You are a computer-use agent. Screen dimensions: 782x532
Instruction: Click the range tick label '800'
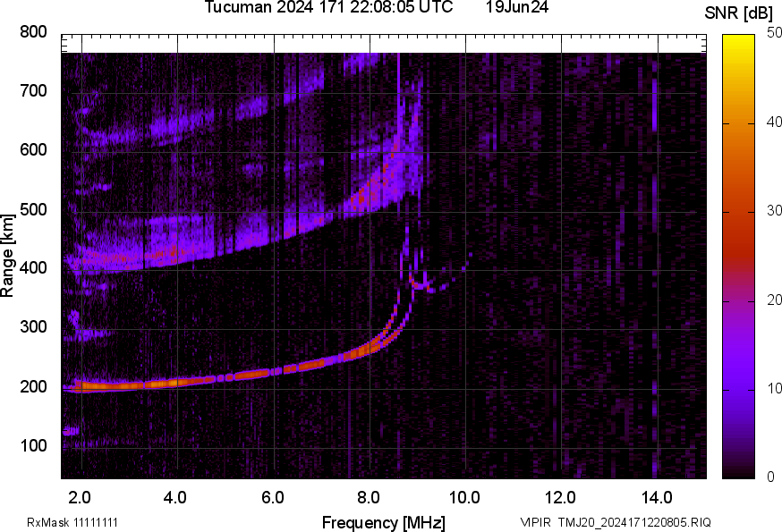pyautogui.click(x=33, y=32)
